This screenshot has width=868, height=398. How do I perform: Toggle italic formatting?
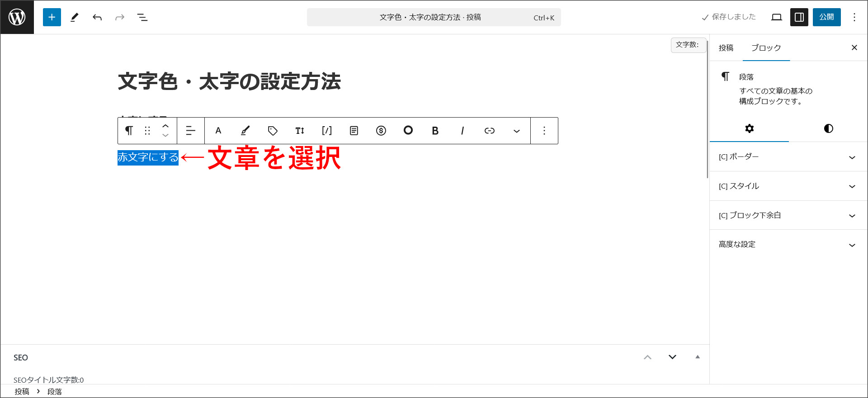tap(462, 131)
